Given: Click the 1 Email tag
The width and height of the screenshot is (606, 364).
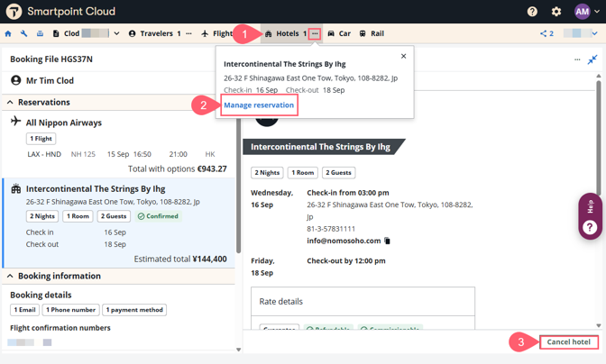Looking at the screenshot, I should click(x=24, y=310).
